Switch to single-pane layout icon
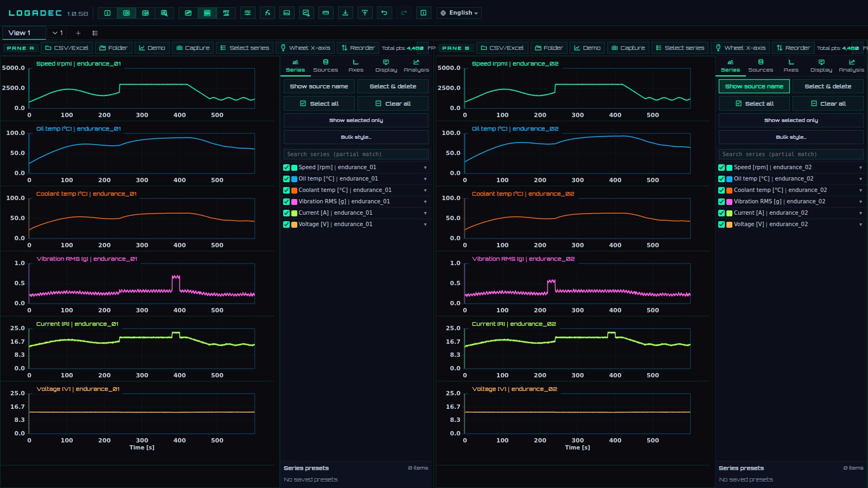The height and width of the screenshot is (488, 868). (107, 13)
